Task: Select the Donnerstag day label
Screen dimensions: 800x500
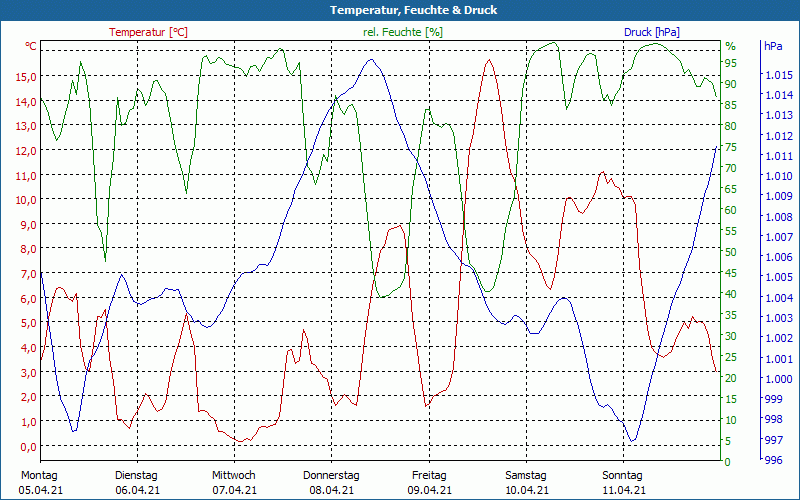Action: click(331, 475)
